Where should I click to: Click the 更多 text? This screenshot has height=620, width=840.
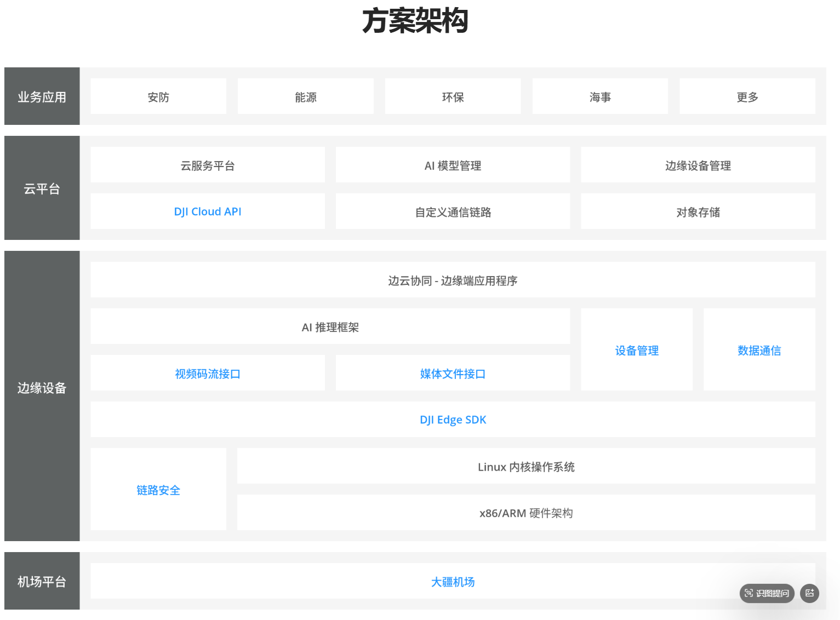[747, 97]
